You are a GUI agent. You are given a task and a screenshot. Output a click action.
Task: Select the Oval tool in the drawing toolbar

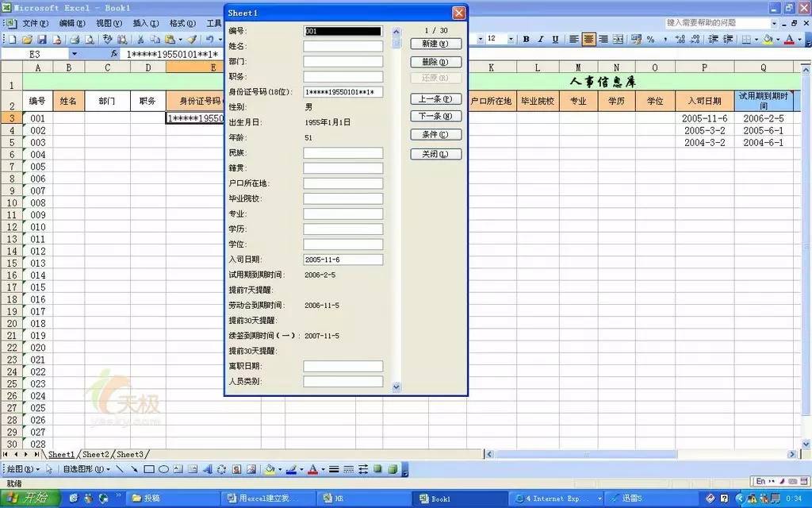163,468
